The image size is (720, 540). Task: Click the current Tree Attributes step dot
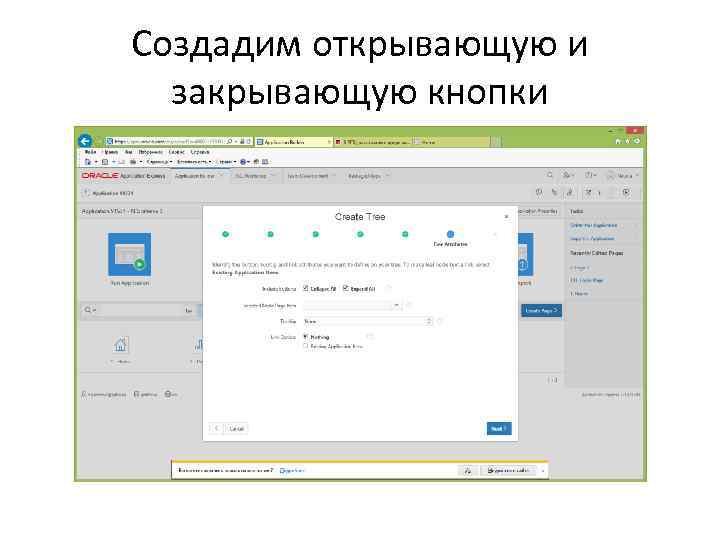point(450,234)
